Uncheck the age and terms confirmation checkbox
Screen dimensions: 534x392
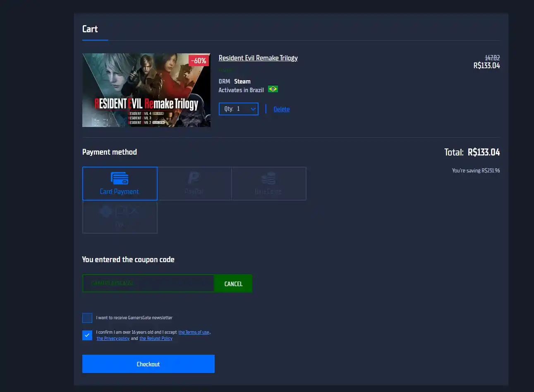(x=87, y=335)
